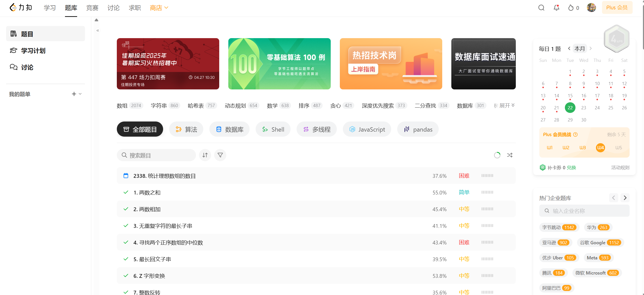644x295 pixels.
Task: Open the 字节跳动 1142 company tag
Action: click(x=559, y=227)
